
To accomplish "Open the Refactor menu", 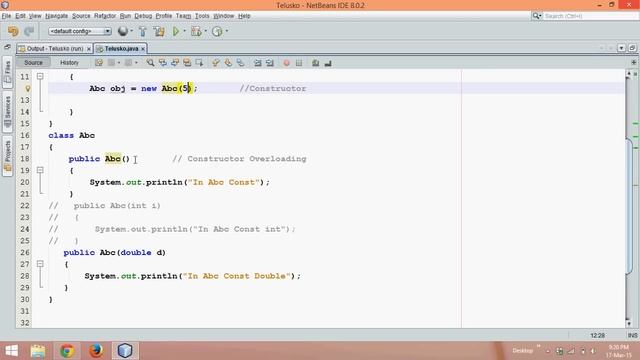I will [105, 16].
